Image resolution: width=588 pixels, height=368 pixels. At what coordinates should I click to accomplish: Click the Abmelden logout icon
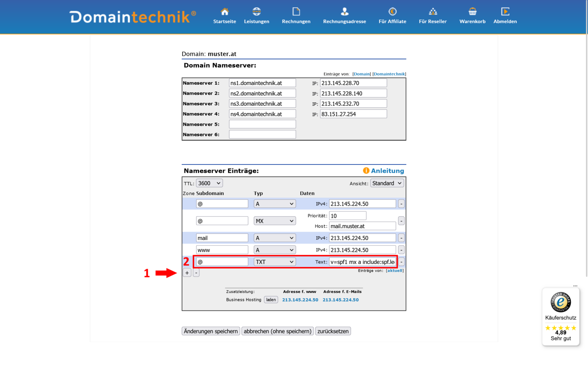pos(505,11)
